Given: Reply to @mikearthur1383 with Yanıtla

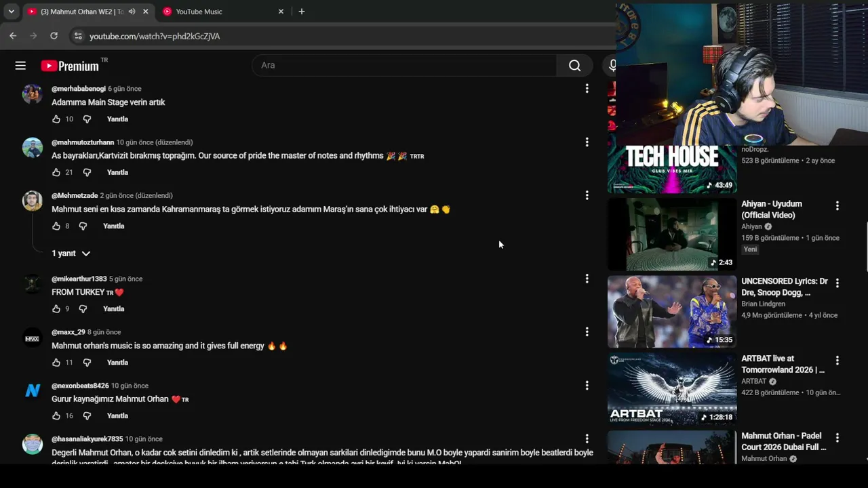Looking at the screenshot, I should [113, 309].
